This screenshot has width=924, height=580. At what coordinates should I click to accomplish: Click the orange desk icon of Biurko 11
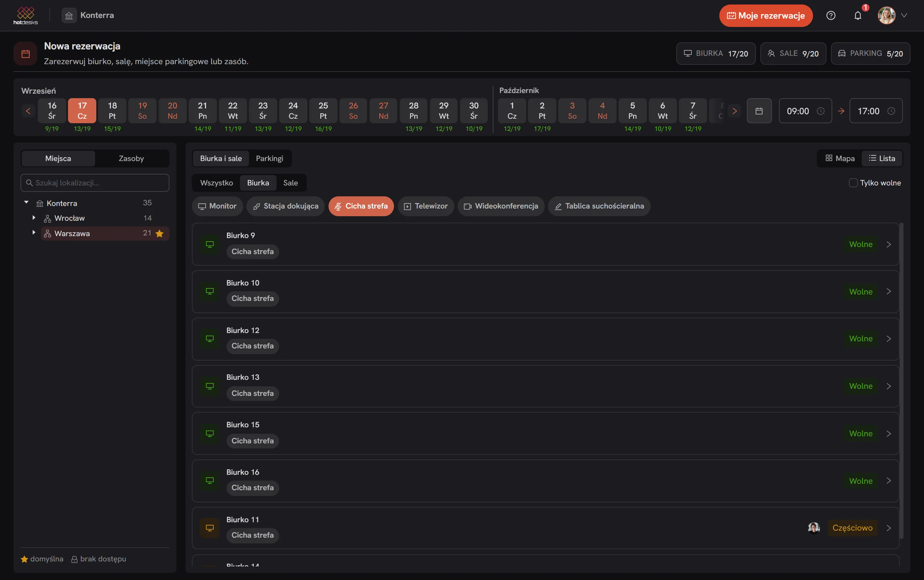coord(210,528)
